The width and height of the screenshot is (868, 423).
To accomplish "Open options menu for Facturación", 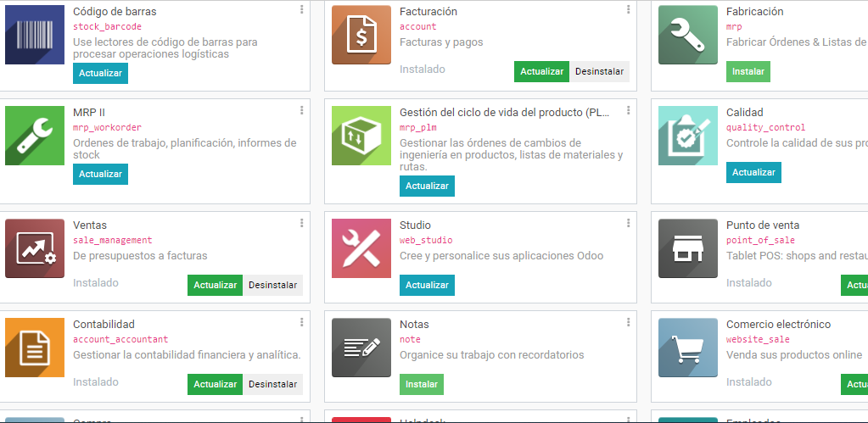I will [629, 9].
